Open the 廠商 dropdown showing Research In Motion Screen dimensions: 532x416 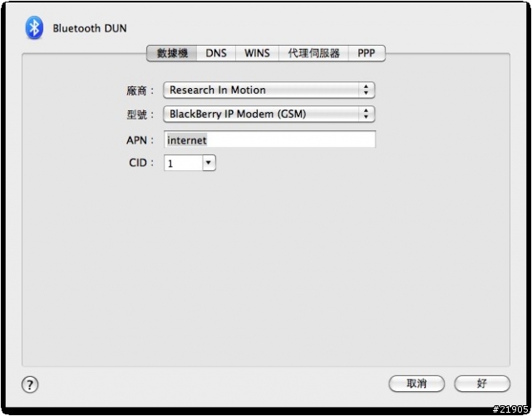click(269, 91)
